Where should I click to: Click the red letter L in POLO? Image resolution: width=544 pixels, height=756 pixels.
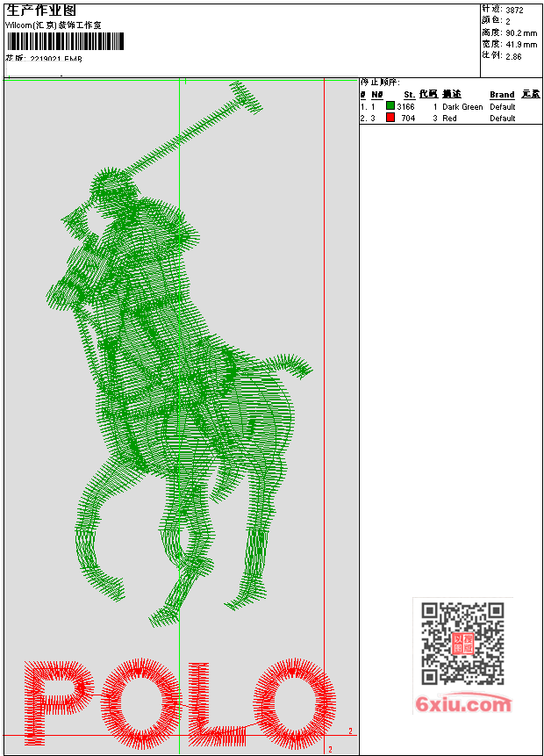tap(216, 703)
